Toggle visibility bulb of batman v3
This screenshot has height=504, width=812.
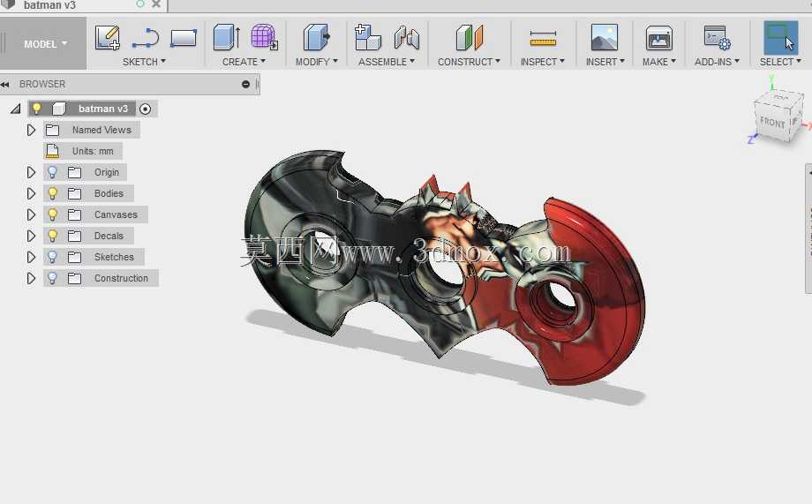pos(36,109)
